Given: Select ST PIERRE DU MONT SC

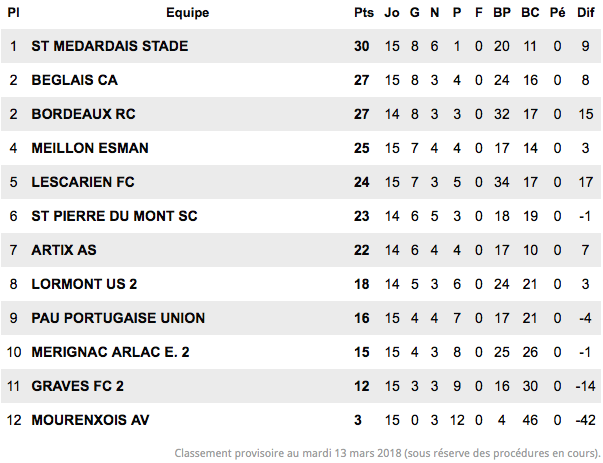Looking at the screenshot, I should 115,216.
